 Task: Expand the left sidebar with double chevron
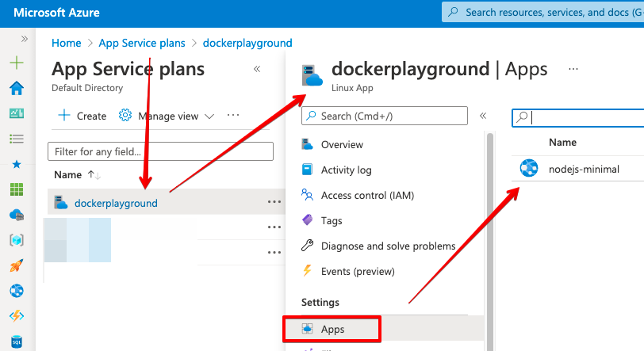click(24, 39)
